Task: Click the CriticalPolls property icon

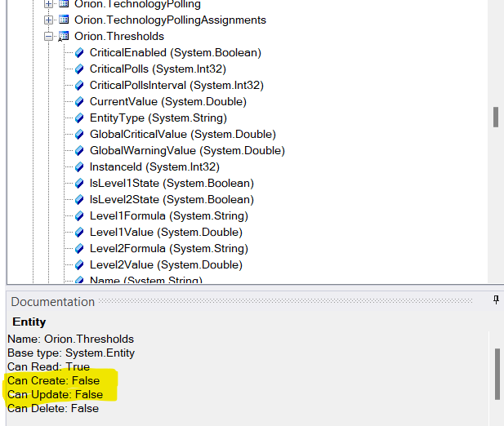Action: tap(79, 69)
